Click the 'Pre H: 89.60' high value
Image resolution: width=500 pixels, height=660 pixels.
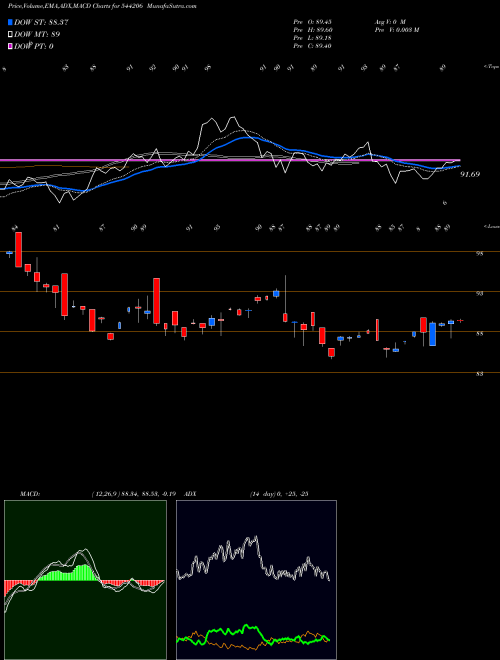tap(313, 30)
